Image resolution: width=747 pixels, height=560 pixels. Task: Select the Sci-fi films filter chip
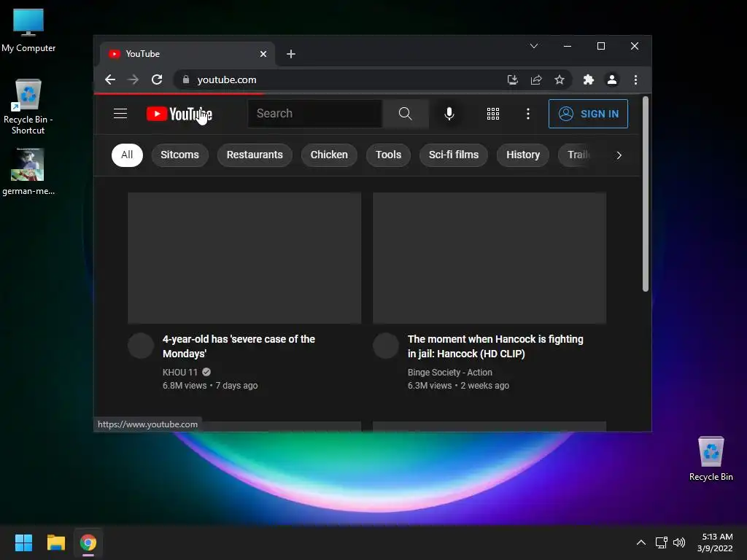(x=454, y=155)
